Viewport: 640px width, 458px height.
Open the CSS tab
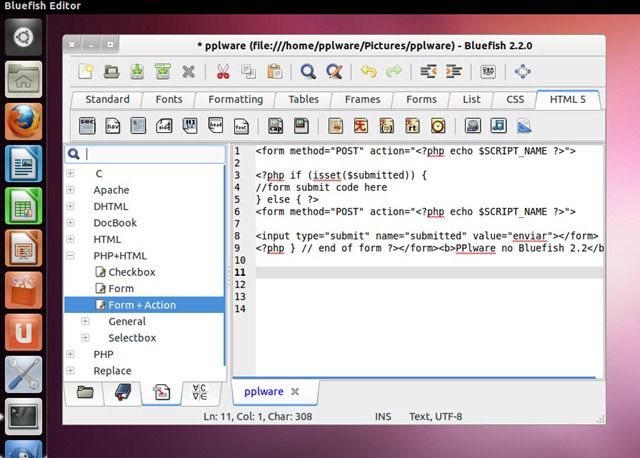[x=515, y=99]
